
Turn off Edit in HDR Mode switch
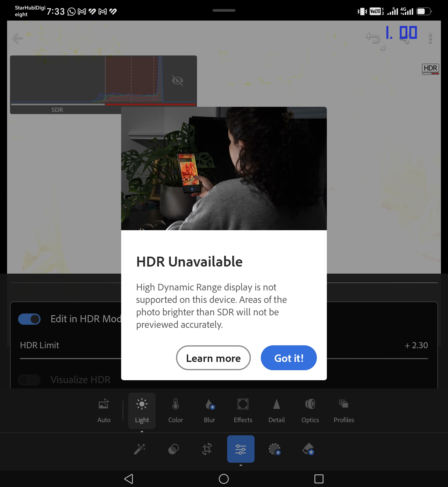pyautogui.click(x=29, y=319)
